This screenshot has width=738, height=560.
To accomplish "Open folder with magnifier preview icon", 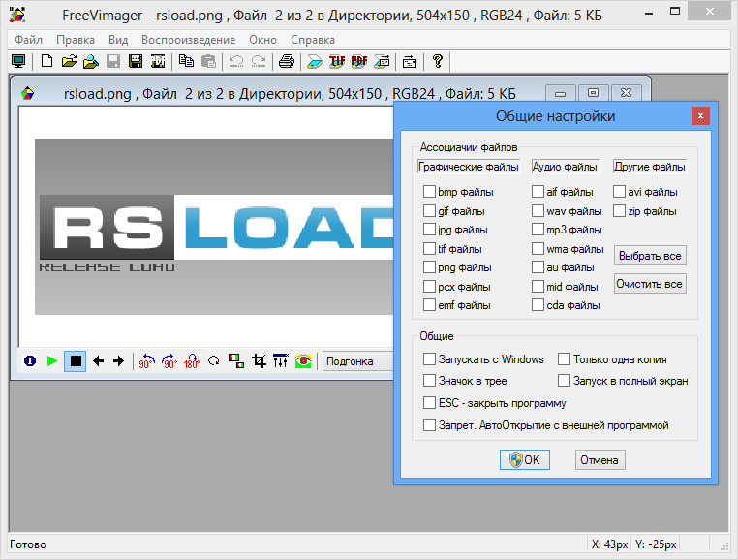I will click(91, 61).
